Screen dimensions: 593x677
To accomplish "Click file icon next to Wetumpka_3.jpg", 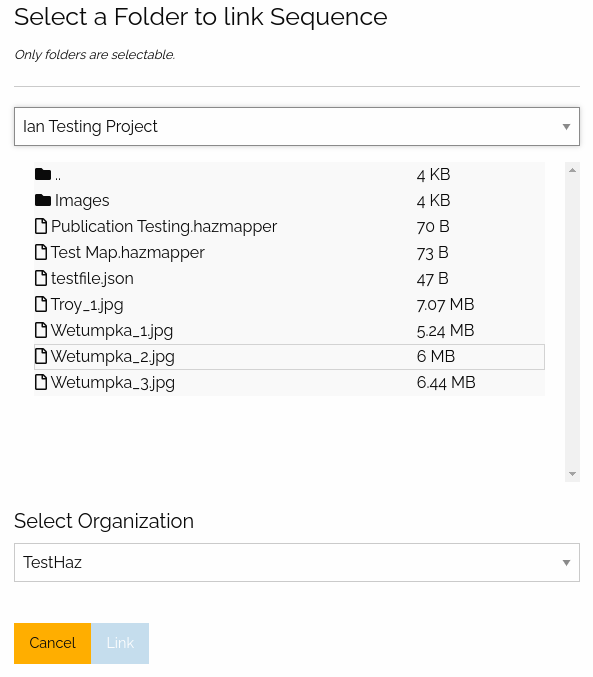I will tap(41, 382).
